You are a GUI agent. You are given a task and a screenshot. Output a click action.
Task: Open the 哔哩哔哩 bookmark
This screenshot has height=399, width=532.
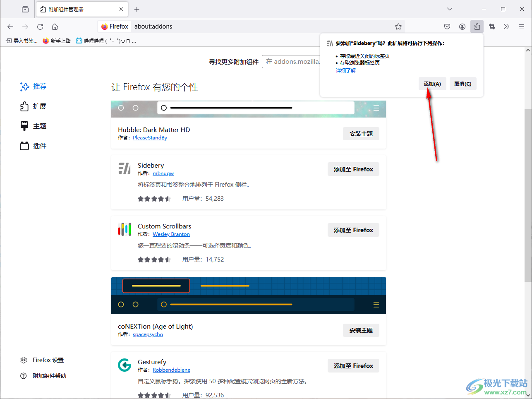pyautogui.click(x=106, y=41)
